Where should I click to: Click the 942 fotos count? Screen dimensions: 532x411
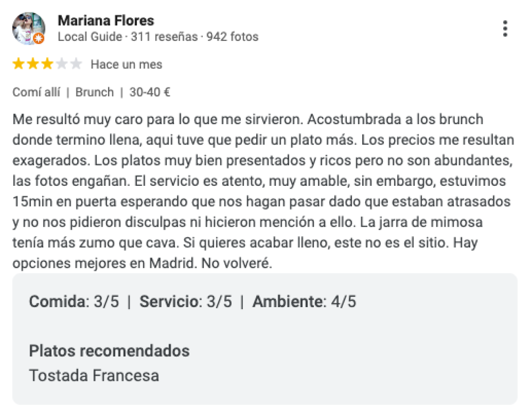click(232, 37)
